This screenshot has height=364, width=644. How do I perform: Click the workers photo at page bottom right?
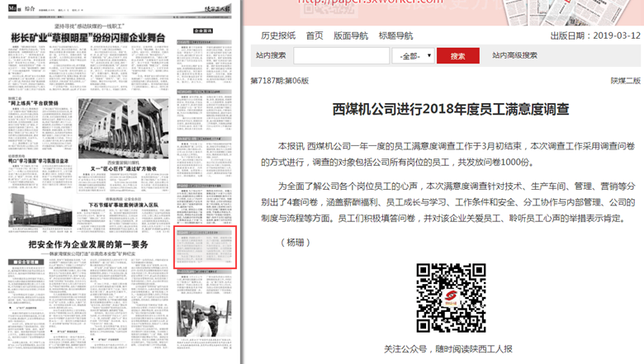204,319
